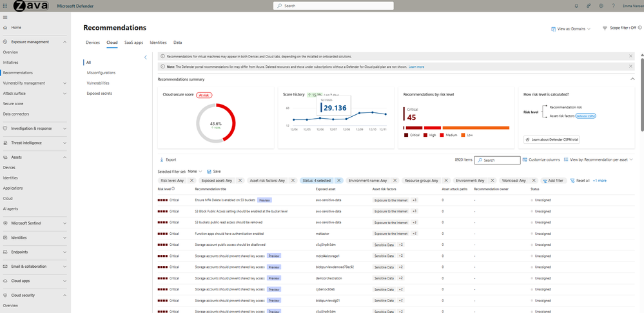644x313 pixels.
Task: Click Learn about Defender CSPM trial
Action: coord(552,140)
